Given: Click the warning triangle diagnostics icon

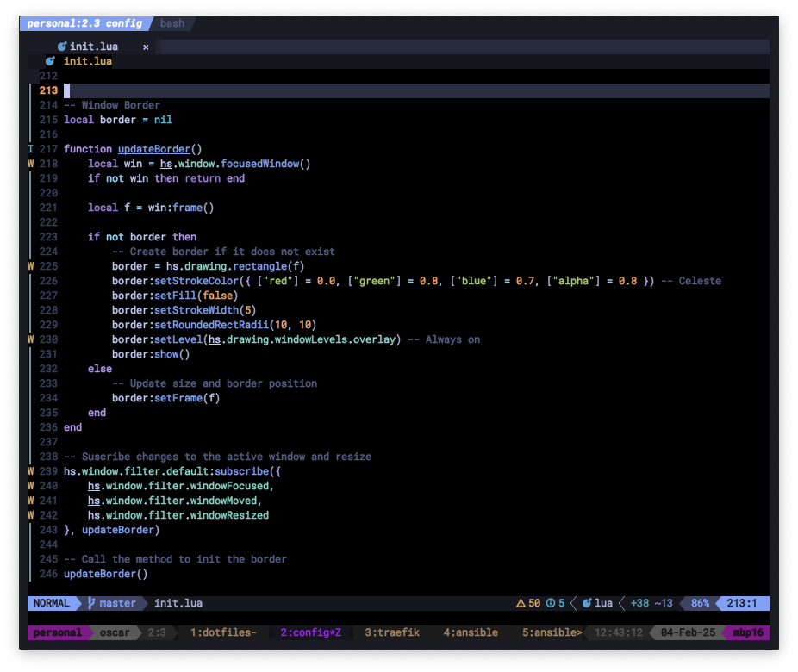Looking at the screenshot, I should [521, 603].
